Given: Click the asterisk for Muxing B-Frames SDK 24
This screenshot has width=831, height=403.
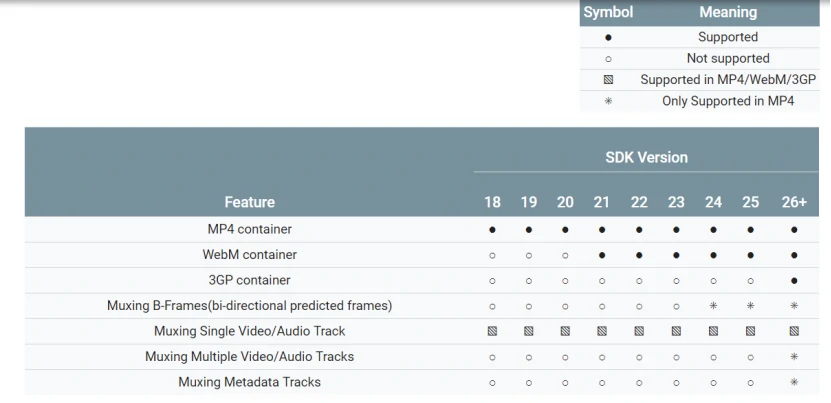Looking at the screenshot, I should [x=713, y=306].
